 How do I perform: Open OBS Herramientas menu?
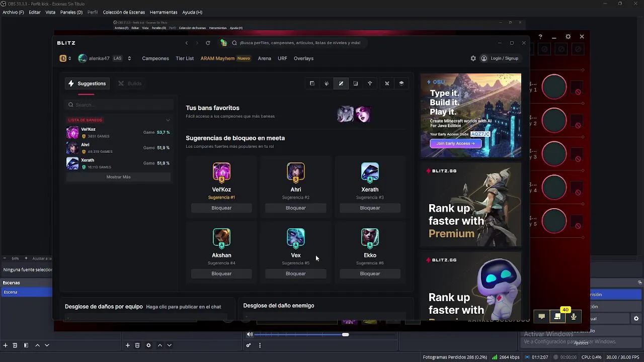[x=164, y=12]
